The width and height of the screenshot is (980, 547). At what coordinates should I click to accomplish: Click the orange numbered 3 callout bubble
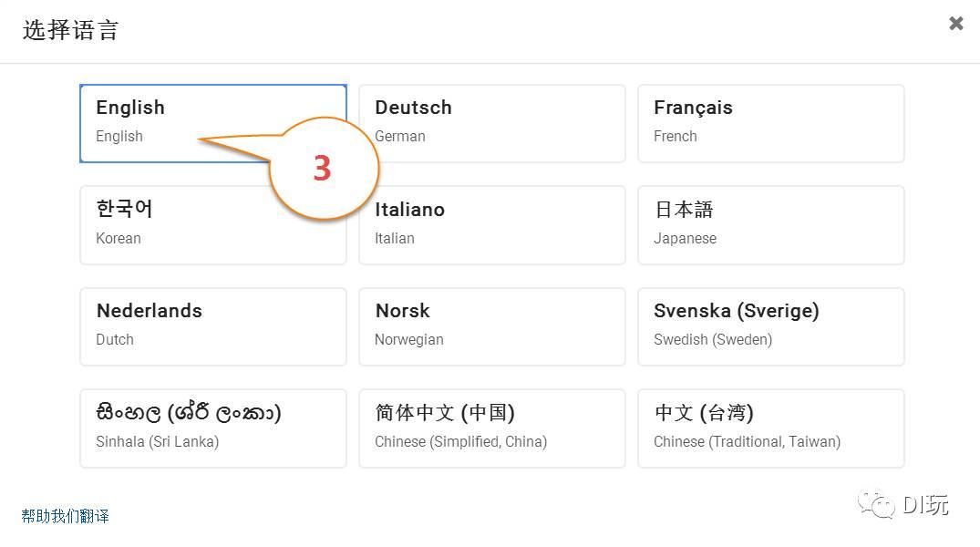(324, 168)
